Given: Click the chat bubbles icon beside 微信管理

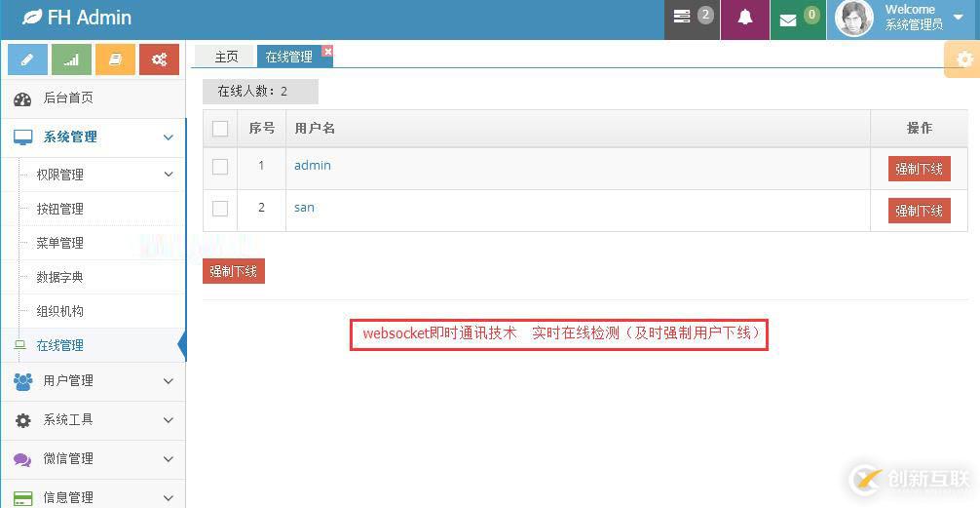Looking at the screenshot, I should pyautogui.click(x=22, y=460).
